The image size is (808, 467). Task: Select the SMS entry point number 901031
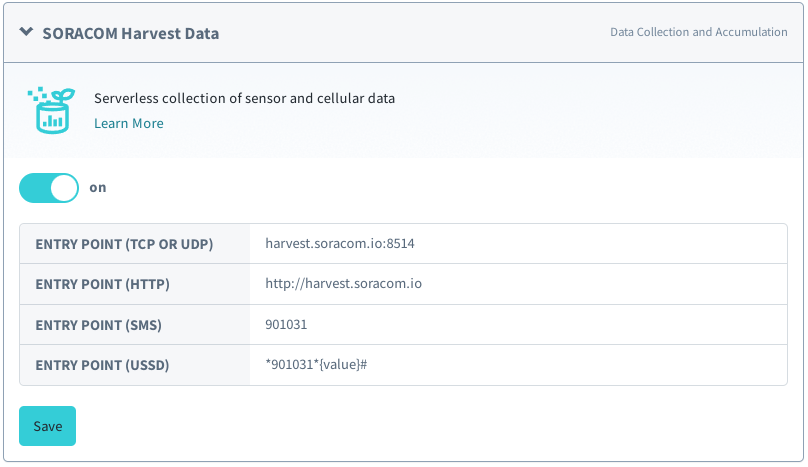(287, 324)
